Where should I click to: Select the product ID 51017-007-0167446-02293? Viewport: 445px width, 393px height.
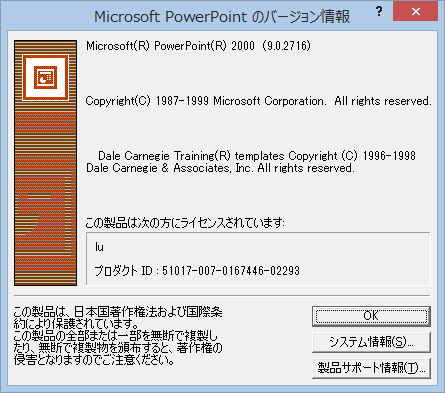coord(231,271)
